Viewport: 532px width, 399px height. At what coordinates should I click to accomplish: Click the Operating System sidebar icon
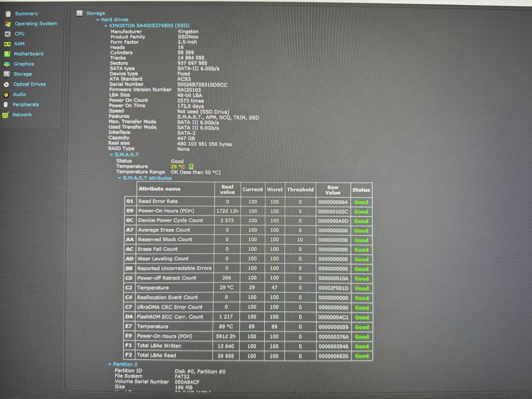(x=8, y=24)
